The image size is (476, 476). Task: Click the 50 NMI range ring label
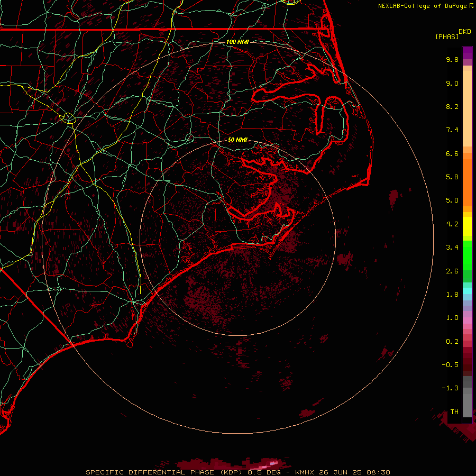pos(237,140)
